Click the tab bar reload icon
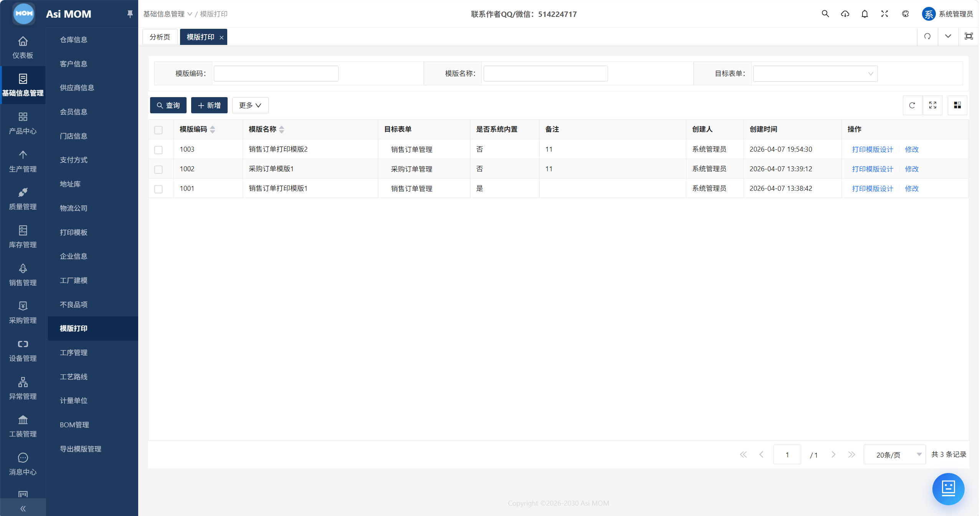Screen dimensions: 980x516 pos(927,36)
